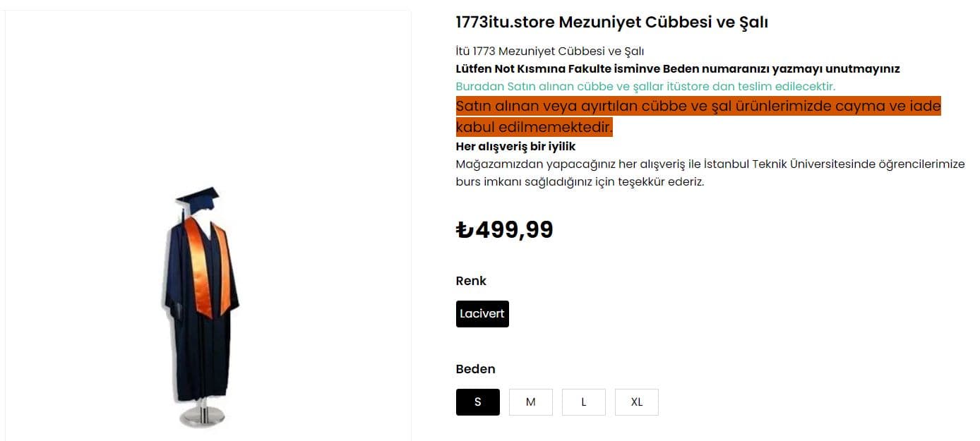Click the green itüstore delivery notice link
Screen dimensions: 980x441
pos(646,86)
